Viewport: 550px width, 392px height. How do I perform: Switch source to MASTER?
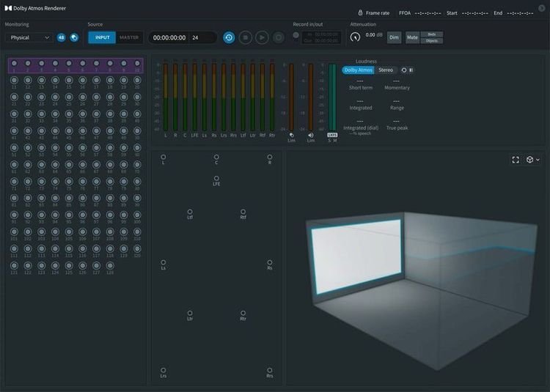pos(129,37)
